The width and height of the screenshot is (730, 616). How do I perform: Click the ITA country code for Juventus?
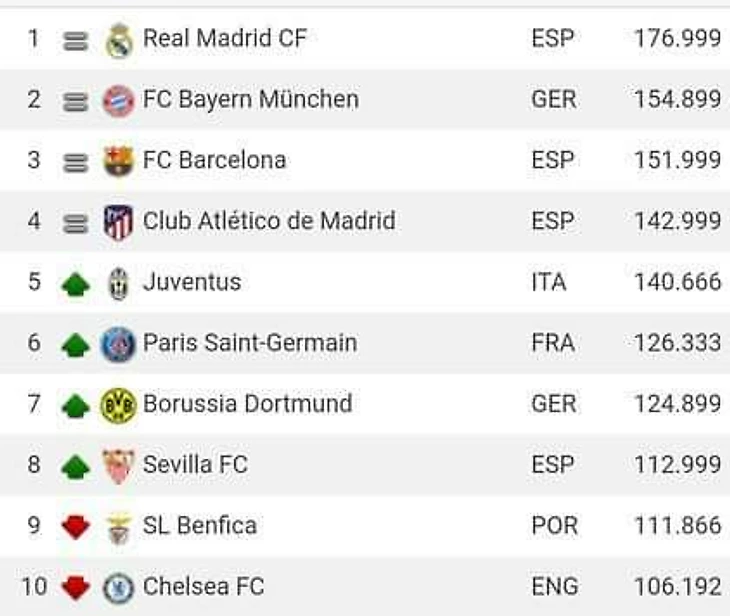[549, 282]
